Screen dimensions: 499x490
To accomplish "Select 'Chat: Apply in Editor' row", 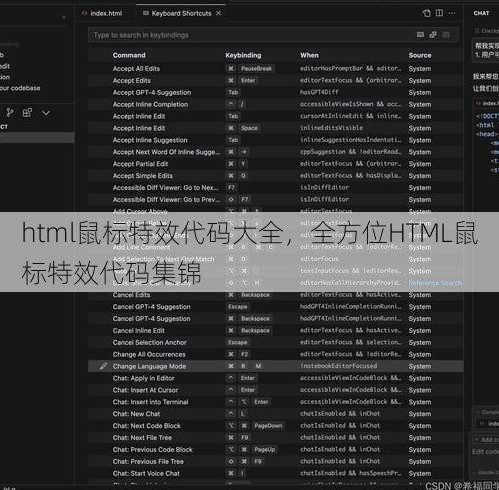I will [x=276, y=378].
